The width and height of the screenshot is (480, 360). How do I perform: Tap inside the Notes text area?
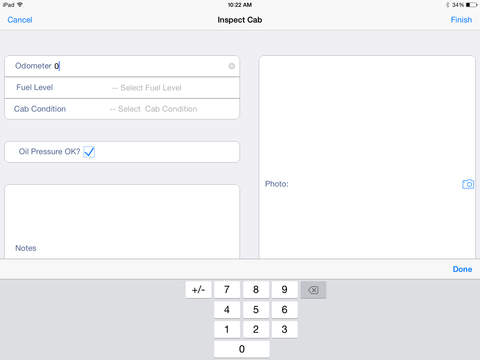122,221
